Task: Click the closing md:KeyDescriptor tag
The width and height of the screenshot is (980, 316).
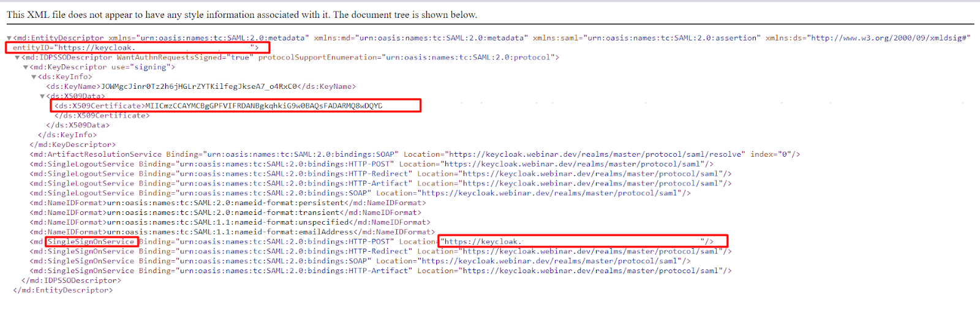Action: click(x=73, y=145)
